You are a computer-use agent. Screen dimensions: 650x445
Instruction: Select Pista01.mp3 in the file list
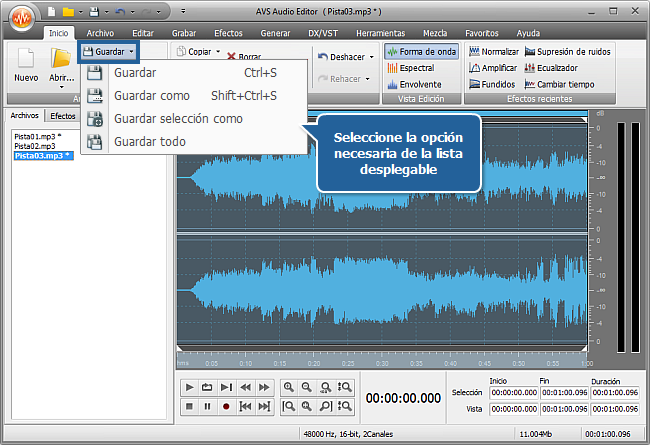(34, 135)
